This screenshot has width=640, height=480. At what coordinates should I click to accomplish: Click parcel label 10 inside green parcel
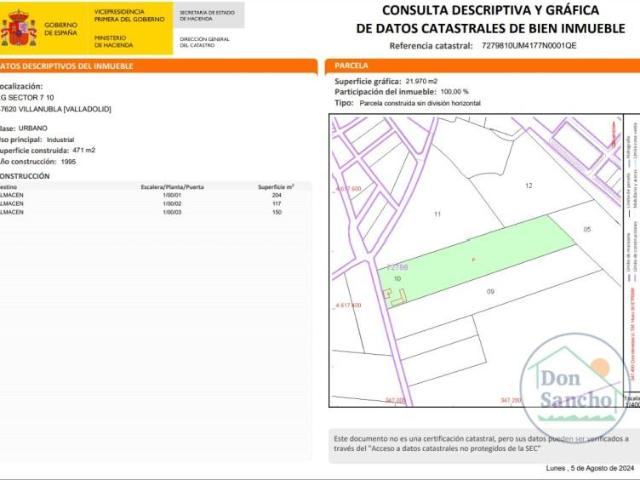[397, 278]
